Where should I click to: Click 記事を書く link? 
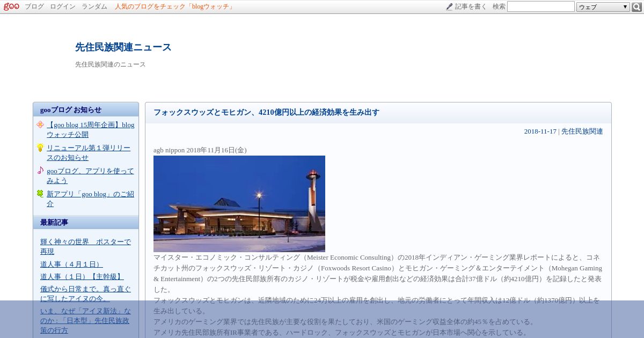pos(471,6)
